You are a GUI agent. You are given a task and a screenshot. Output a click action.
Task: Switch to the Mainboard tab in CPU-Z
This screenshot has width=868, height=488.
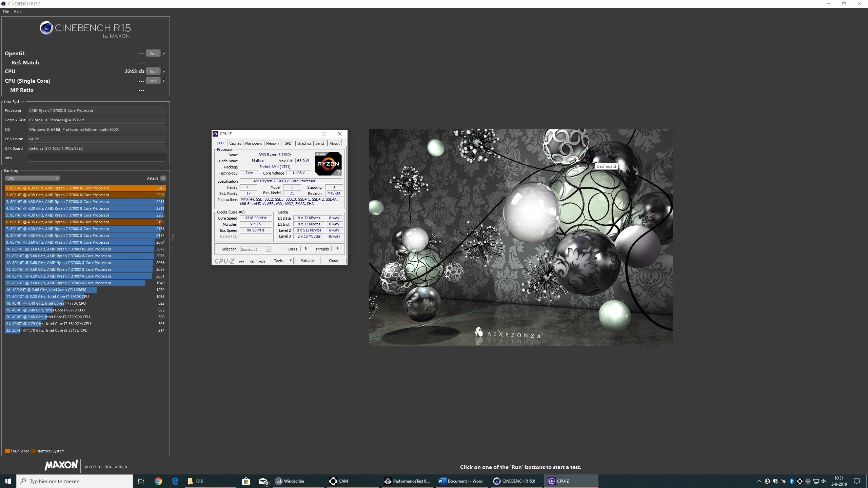click(x=254, y=143)
